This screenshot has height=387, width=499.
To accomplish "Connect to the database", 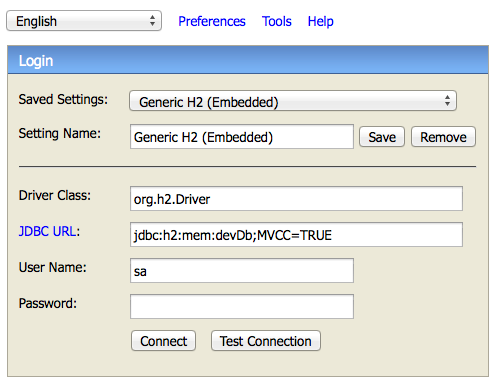I will 163,341.
